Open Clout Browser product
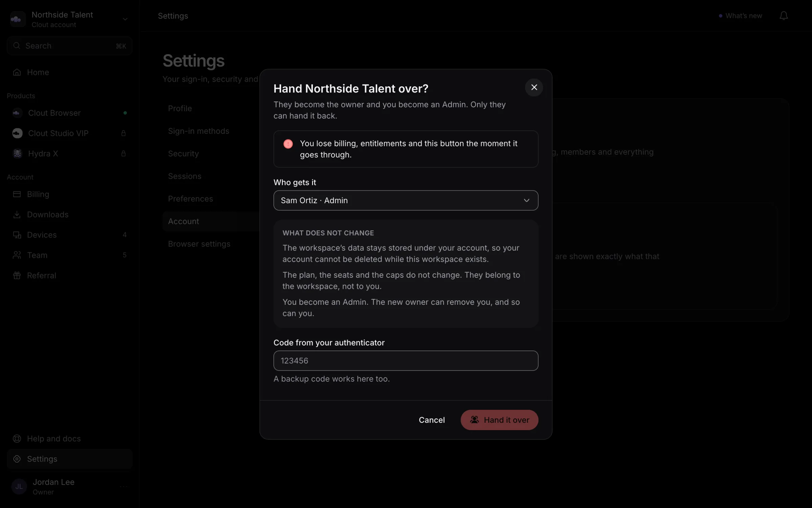This screenshot has width=812, height=508. 69,113
